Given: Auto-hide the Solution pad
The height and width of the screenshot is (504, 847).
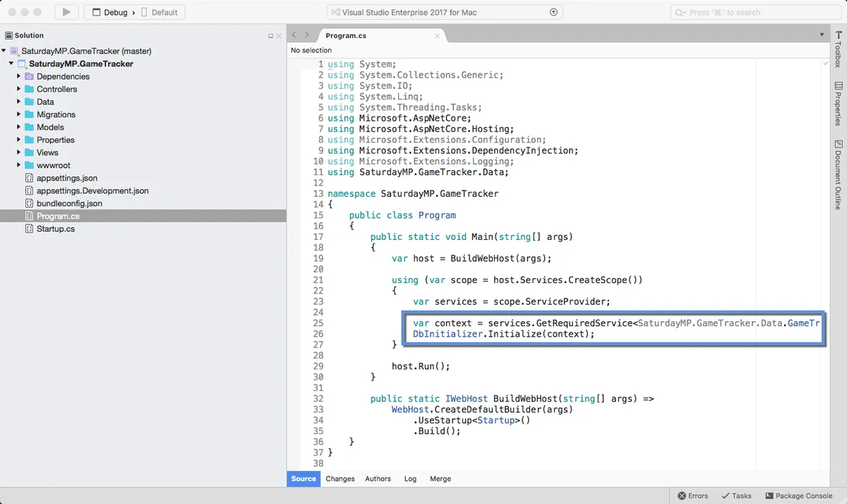Looking at the screenshot, I should point(270,35).
